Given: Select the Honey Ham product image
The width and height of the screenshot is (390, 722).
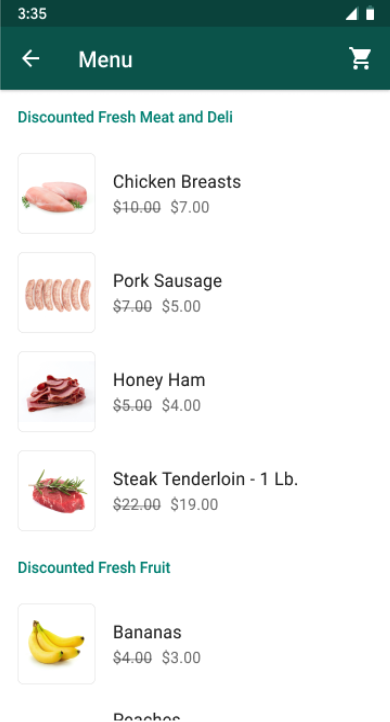Looking at the screenshot, I should click(x=57, y=391).
